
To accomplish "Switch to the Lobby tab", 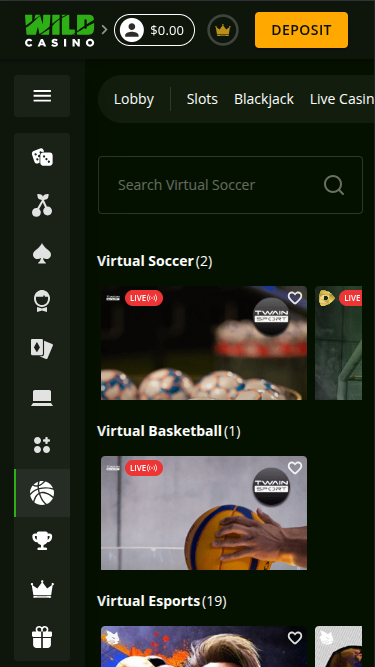I will coord(134,99).
